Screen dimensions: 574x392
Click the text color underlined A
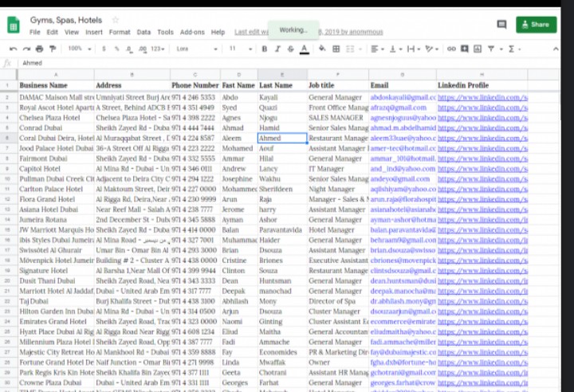point(304,49)
